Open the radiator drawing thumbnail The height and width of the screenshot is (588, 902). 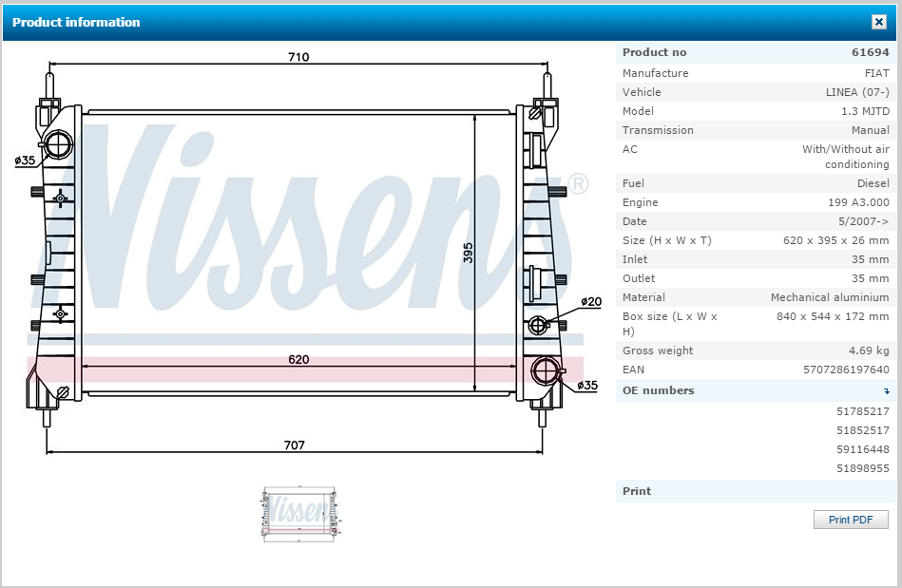[x=299, y=513]
